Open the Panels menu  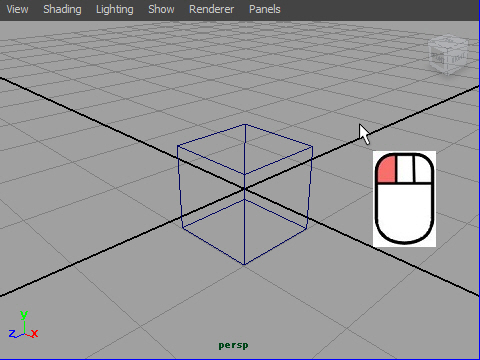tap(265, 9)
